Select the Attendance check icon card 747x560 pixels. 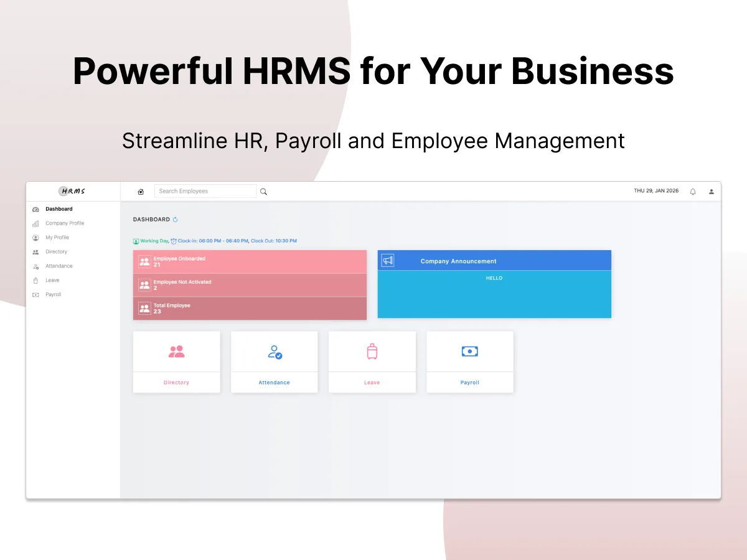[275, 351]
